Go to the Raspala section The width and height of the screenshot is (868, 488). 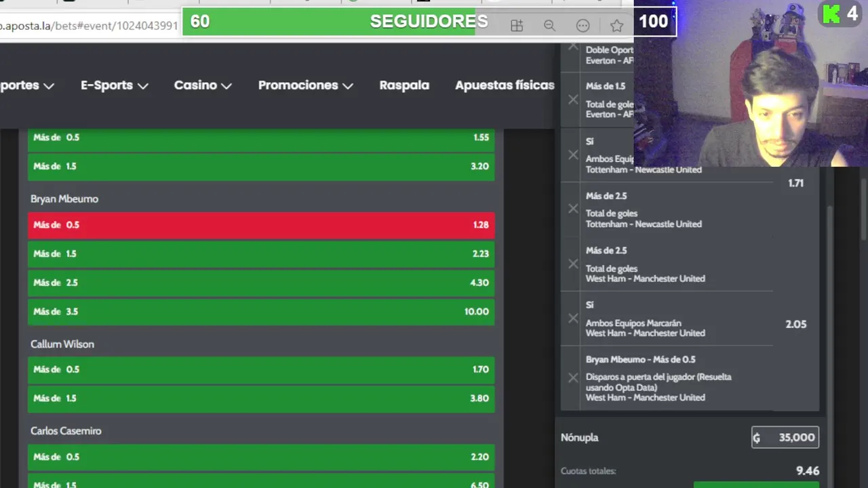(x=404, y=85)
